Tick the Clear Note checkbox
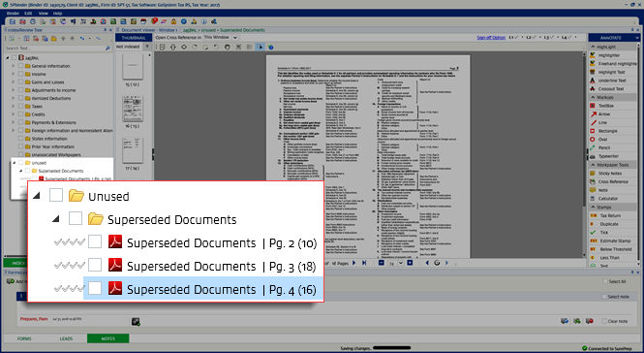Viewport: 644px width, 353px height. click(x=604, y=321)
